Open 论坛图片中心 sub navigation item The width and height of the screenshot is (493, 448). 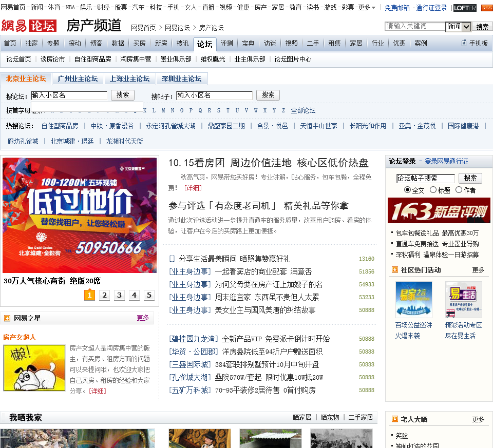(x=293, y=59)
